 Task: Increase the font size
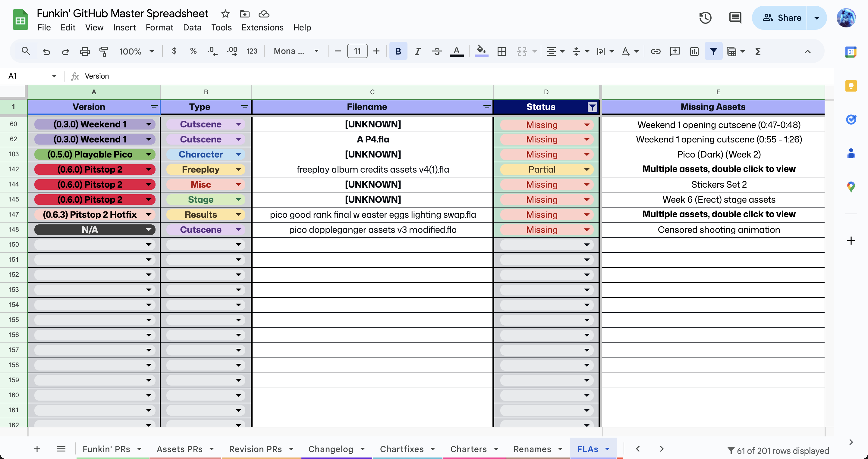click(x=376, y=51)
